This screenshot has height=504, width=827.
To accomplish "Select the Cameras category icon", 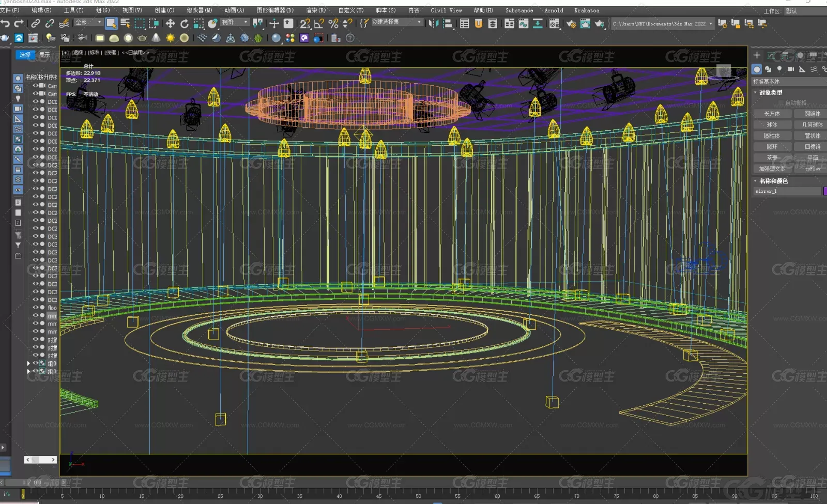I will 791,69.
